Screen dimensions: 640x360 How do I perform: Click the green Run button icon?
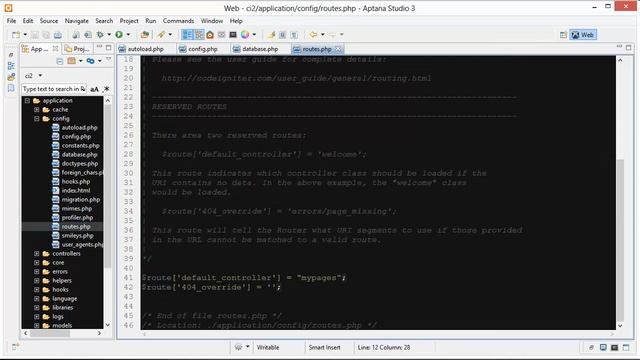[x=119, y=35]
